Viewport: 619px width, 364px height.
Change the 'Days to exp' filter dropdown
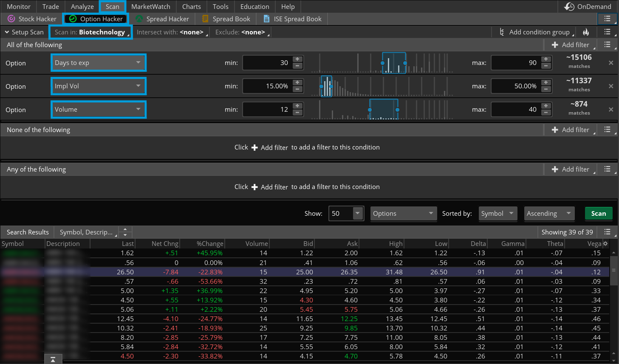point(98,62)
